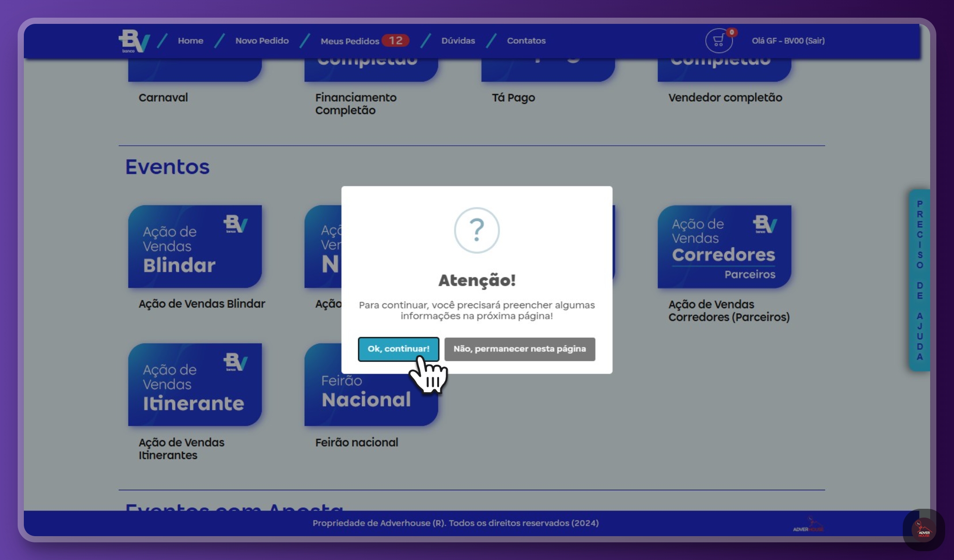Open Meus Pedidos menu item
The height and width of the screenshot is (560, 954).
[350, 41]
